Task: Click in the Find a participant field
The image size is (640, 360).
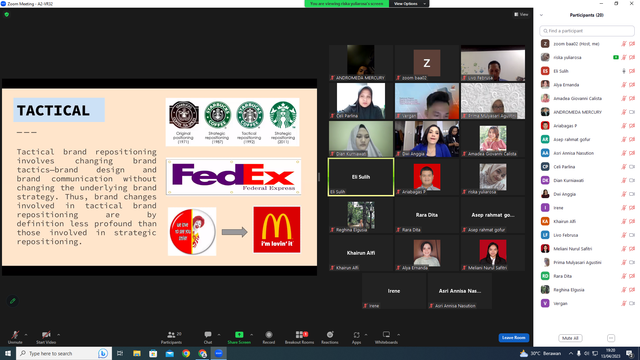Action: pos(587,31)
